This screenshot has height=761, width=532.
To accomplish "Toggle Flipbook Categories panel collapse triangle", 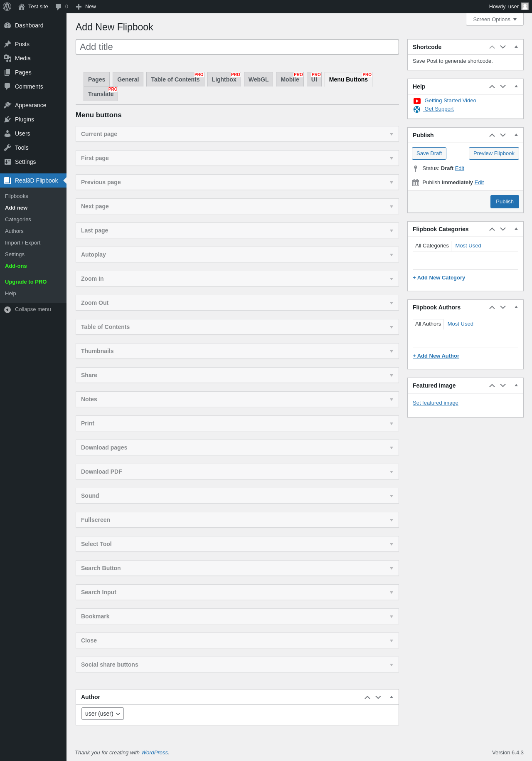I will pyautogui.click(x=516, y=229).
